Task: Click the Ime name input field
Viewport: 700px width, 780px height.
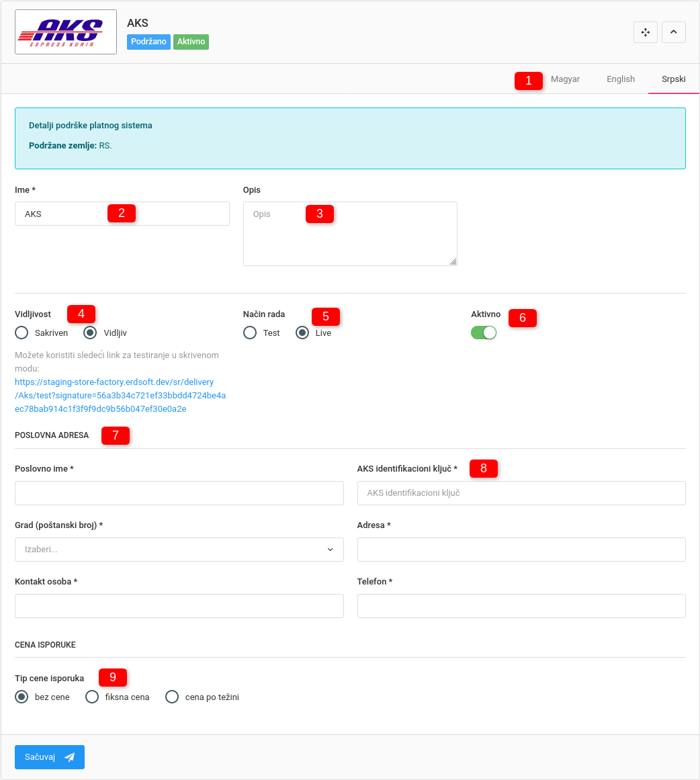Action: click(122, 214)
